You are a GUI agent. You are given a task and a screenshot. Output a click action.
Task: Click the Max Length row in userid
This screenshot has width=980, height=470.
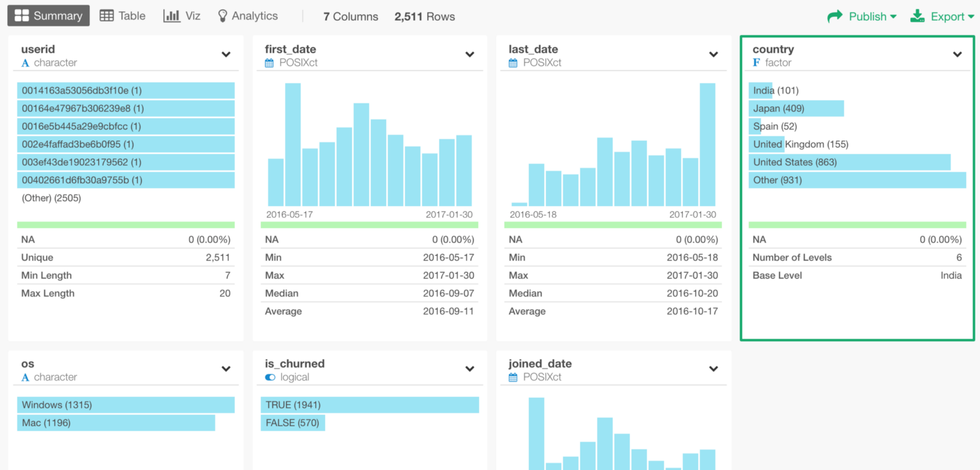coord(126,293)
